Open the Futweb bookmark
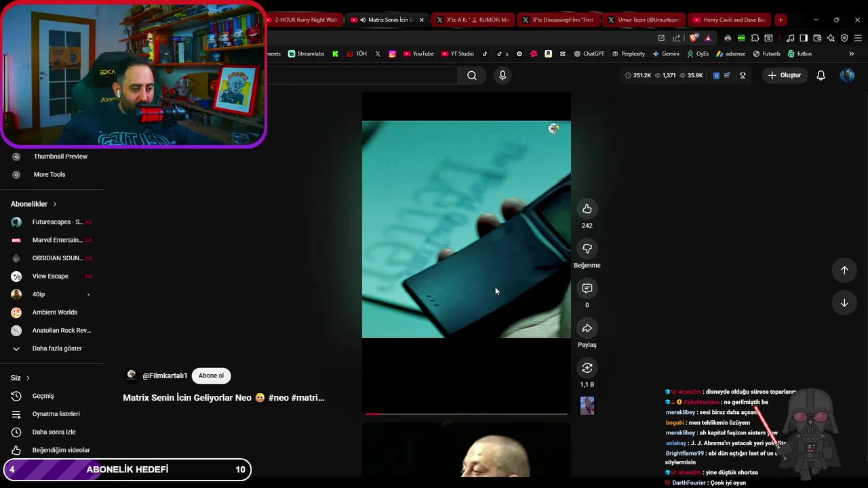Image resolution: width=868 pixels, height=488 pixels. pos(766,54)
